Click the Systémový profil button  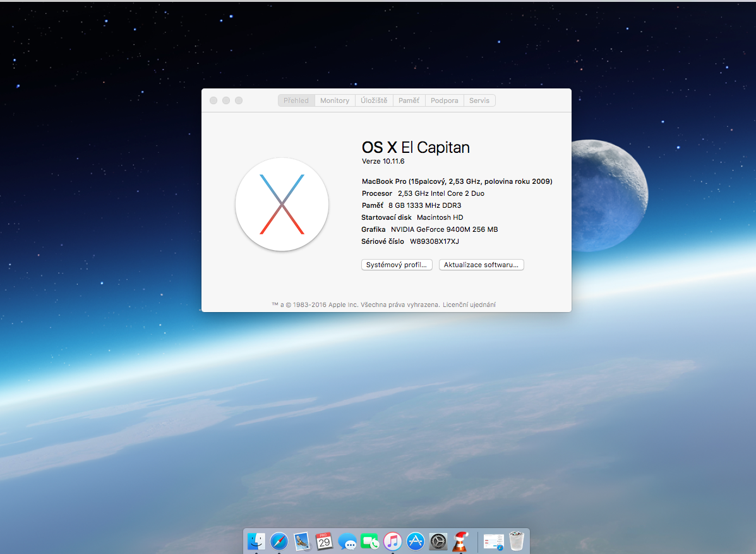(397, 265)
